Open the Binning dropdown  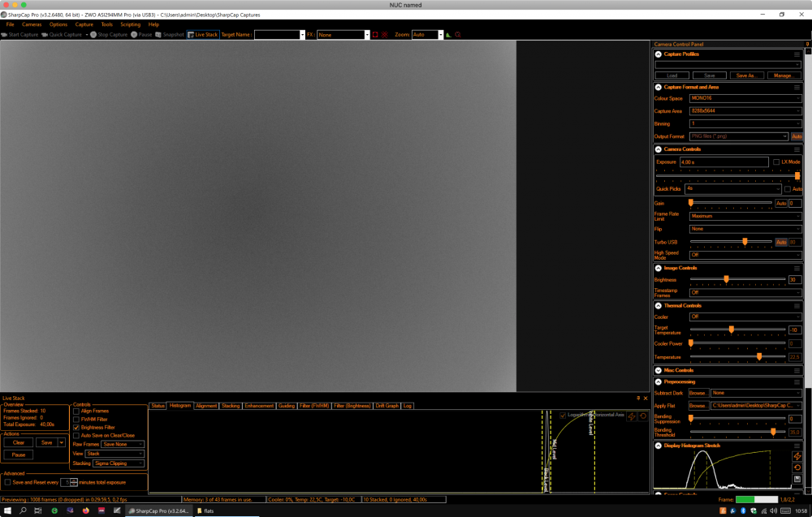(x=745, y=123)
